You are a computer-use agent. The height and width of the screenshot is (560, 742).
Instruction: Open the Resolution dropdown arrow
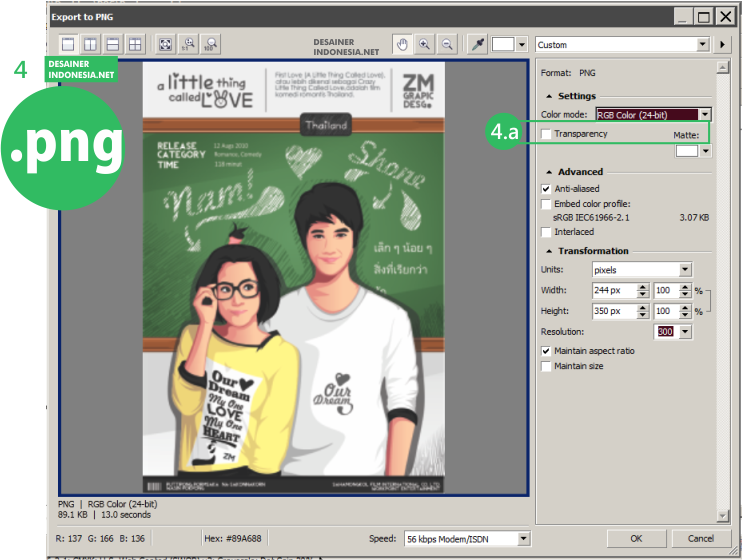(685, 331)
